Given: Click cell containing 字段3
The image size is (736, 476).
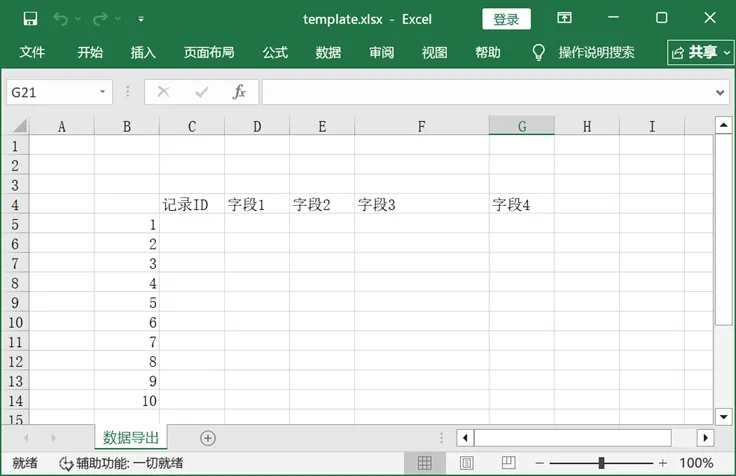Looking at the screenshot, I should point(422,205).
